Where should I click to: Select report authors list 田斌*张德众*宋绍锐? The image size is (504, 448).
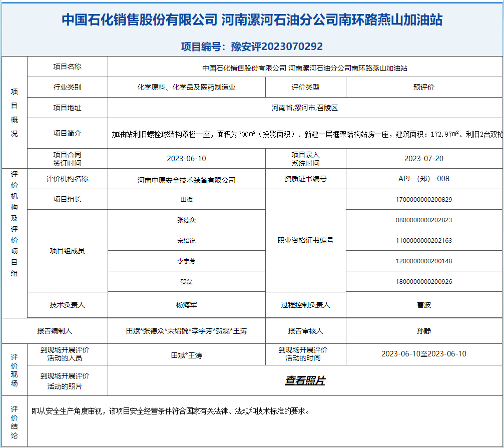point(186,331)
